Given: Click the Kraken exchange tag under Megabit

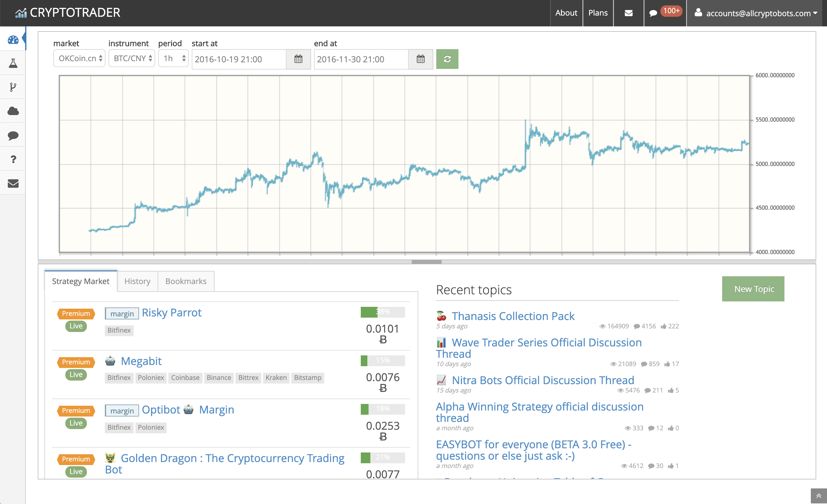Looking at the screenshot, I should tap(276, 378).
